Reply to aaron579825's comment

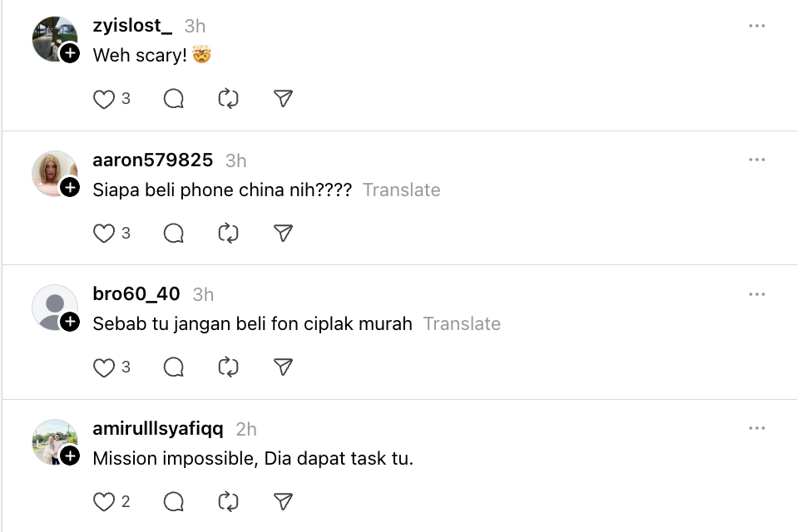pos(174,234)
